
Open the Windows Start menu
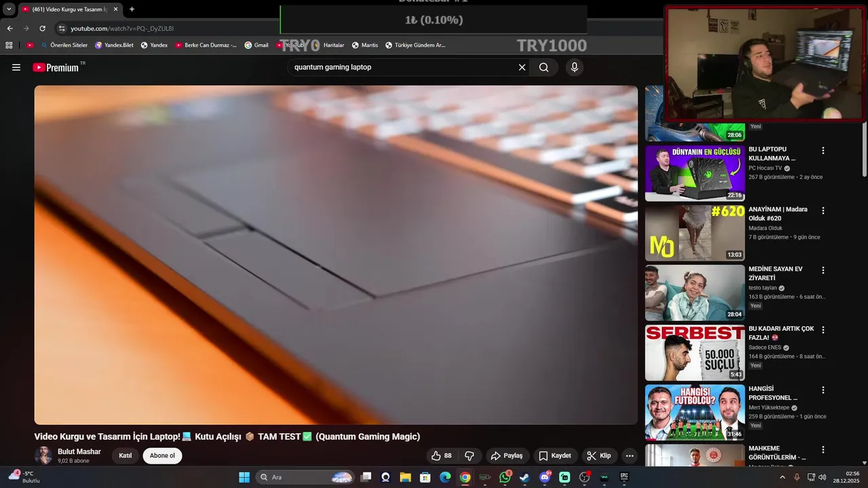click(244, 477)
